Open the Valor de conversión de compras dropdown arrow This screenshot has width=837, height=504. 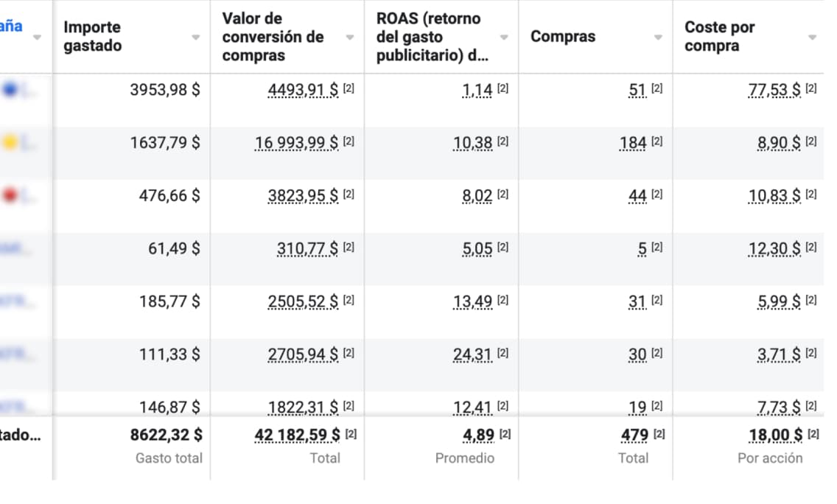click(350, 38)
